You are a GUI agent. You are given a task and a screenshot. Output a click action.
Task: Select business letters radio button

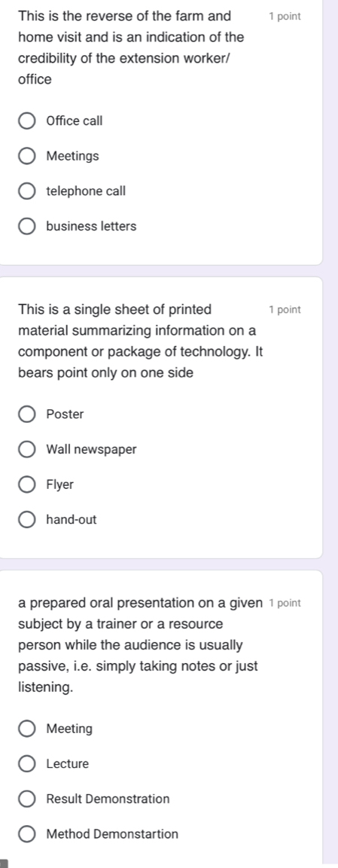coord(26,226)
